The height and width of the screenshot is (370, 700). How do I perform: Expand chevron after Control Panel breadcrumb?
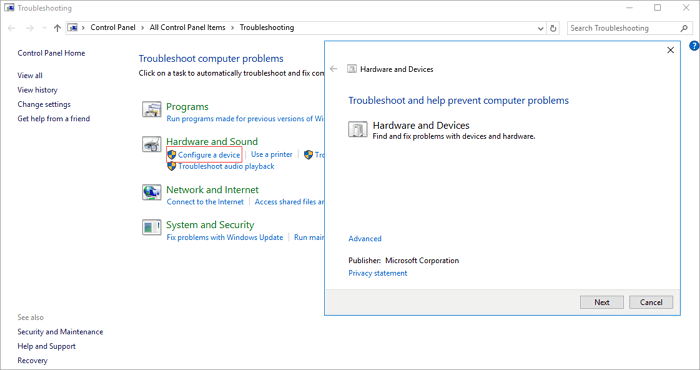coord(142,28)
